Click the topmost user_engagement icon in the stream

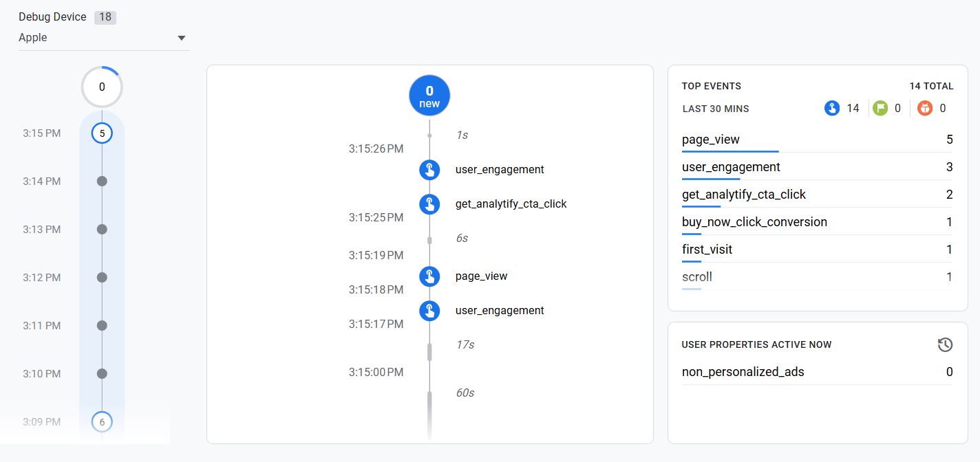click(x=429, y=170)
